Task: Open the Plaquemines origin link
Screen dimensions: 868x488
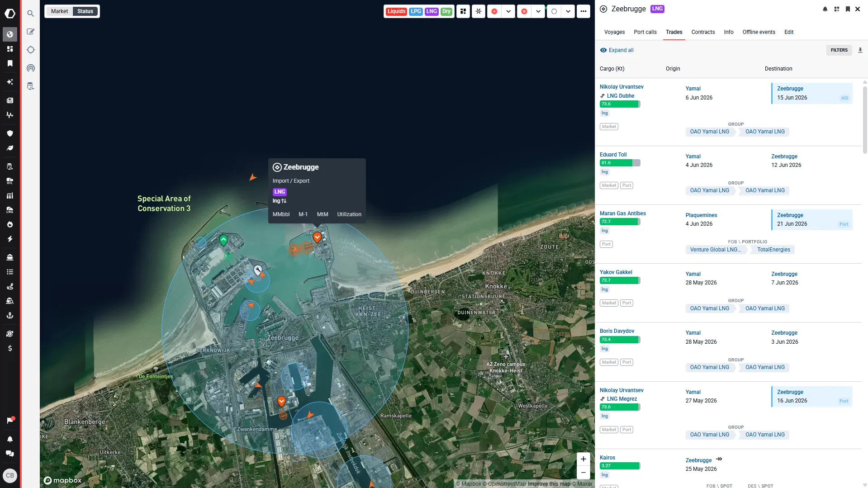Action: 701,215
